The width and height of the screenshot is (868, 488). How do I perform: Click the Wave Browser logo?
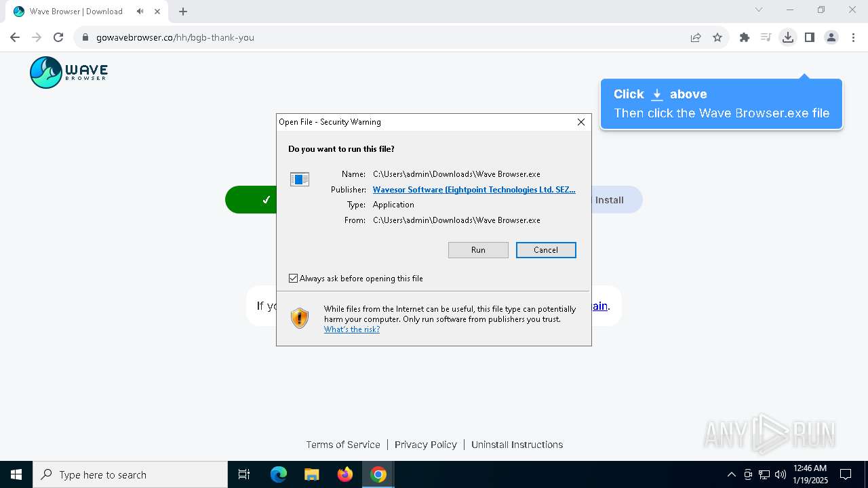tap(68, 72)
